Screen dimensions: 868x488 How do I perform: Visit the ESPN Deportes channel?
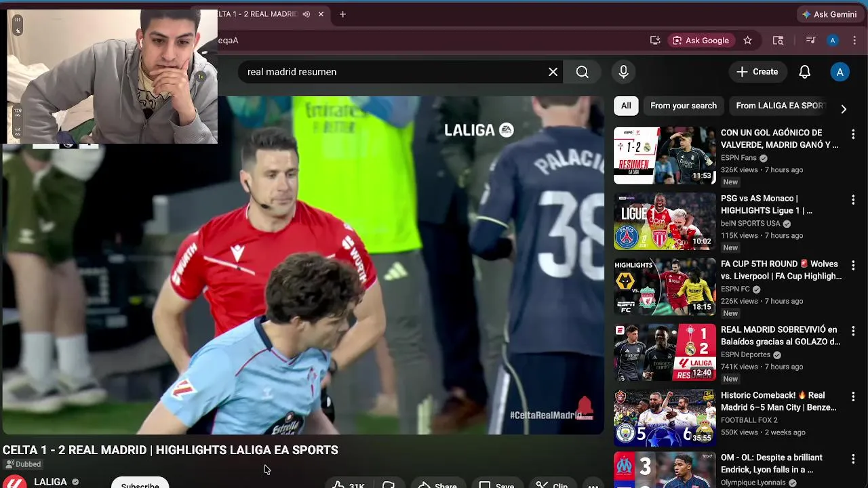coord(745,355)
